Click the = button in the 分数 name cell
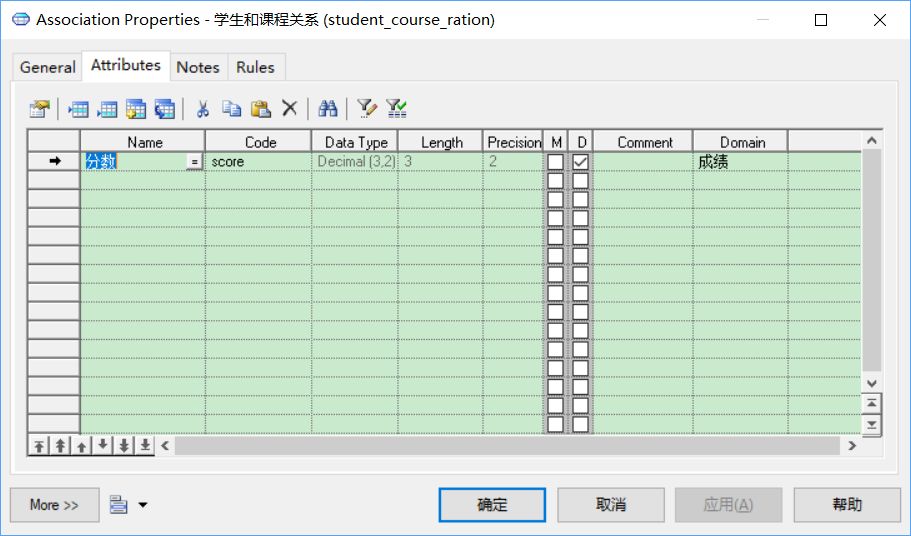 [x=195, y=162]
